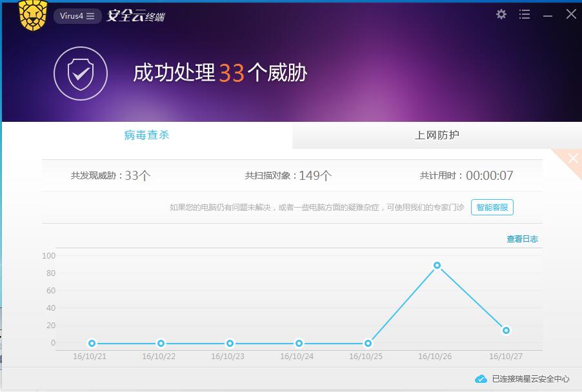Close the application window
The height and width of the screenshot is (392, 582).
point(571,14)
